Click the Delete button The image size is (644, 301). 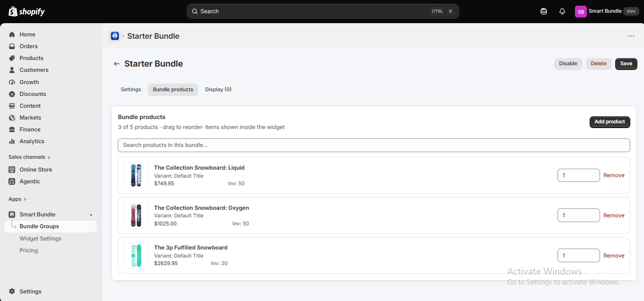pyautogui.click(x=599, y=64)
